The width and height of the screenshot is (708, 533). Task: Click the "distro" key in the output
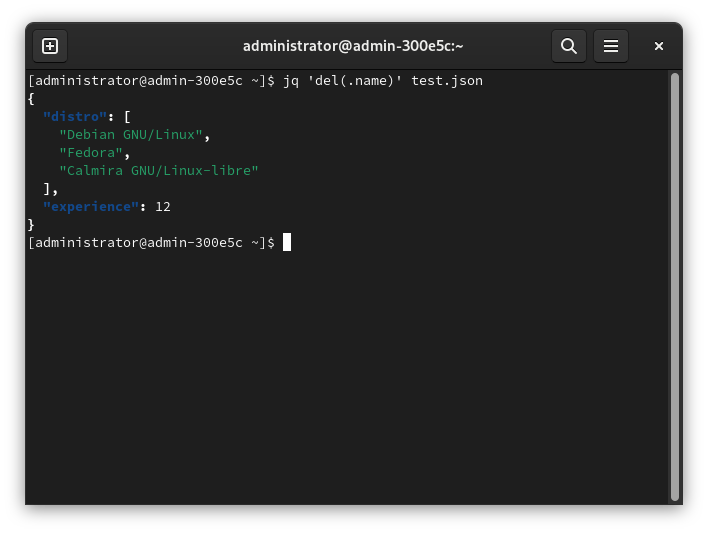(x=75, y=116)
